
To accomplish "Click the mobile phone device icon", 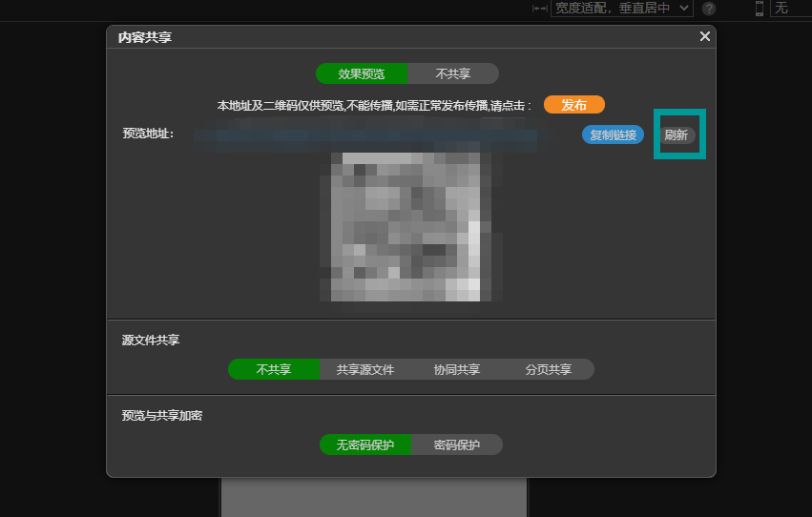I will click(x=760, y=9).
